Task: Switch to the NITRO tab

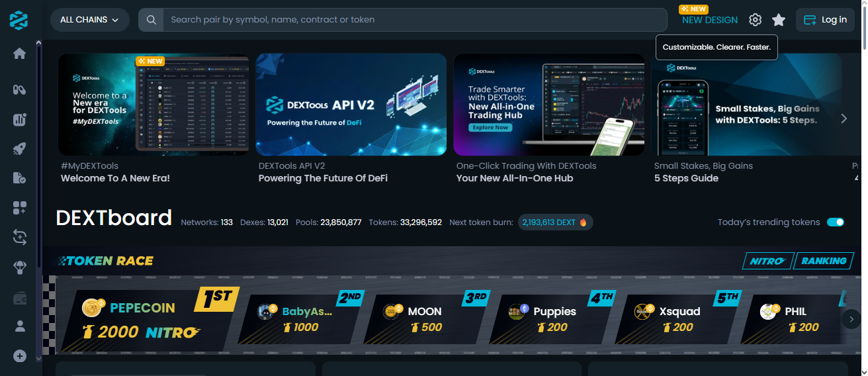Action: tap(767, 261)
